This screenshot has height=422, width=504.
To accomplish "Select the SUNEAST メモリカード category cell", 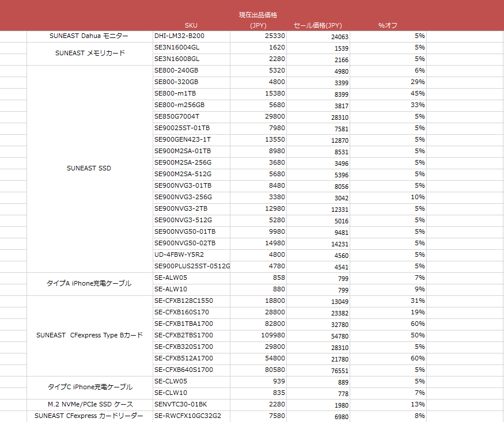I will coord(89,54).
